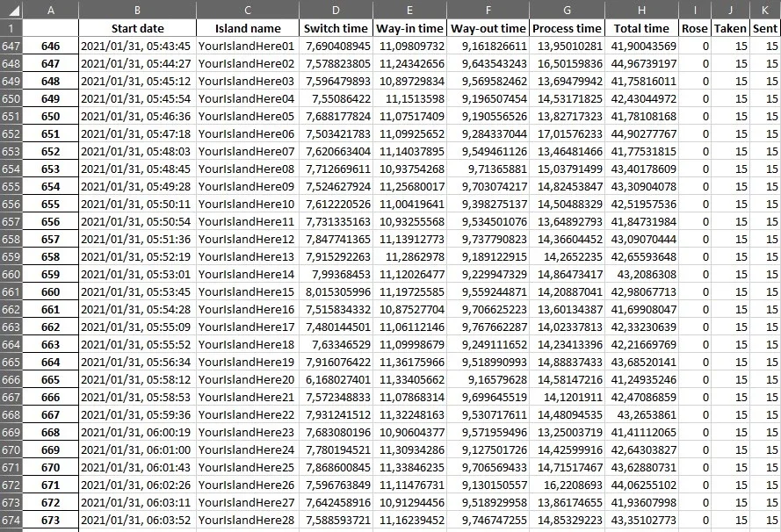The height and width of the screenshot is (532, 781).
Task: Select cell YourIslandHere05
Action: coord(248,117)
